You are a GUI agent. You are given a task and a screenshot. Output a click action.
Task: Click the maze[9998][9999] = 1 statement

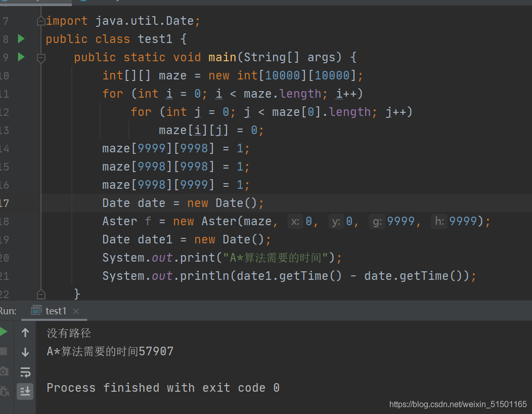pyautogui.click(x=176, y=185)
